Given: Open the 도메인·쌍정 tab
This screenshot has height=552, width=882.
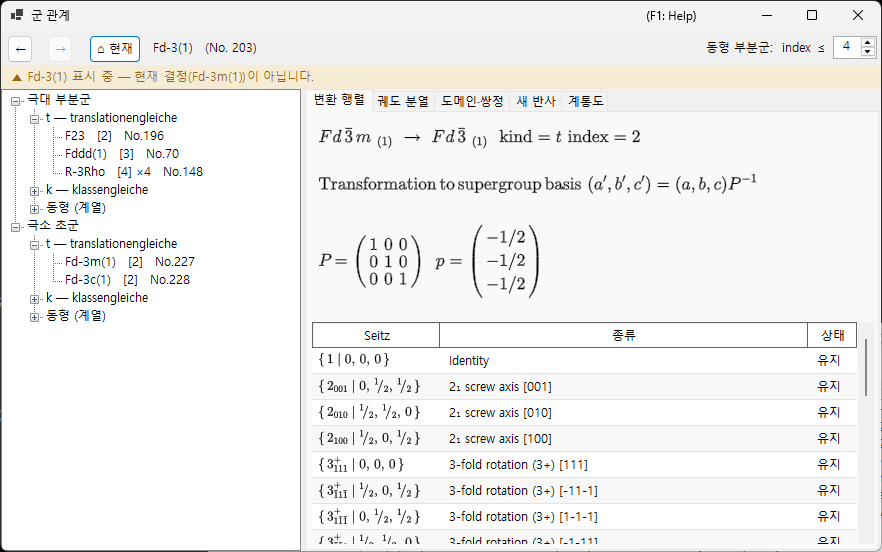Looking at the screenshot, I should 472,101.
